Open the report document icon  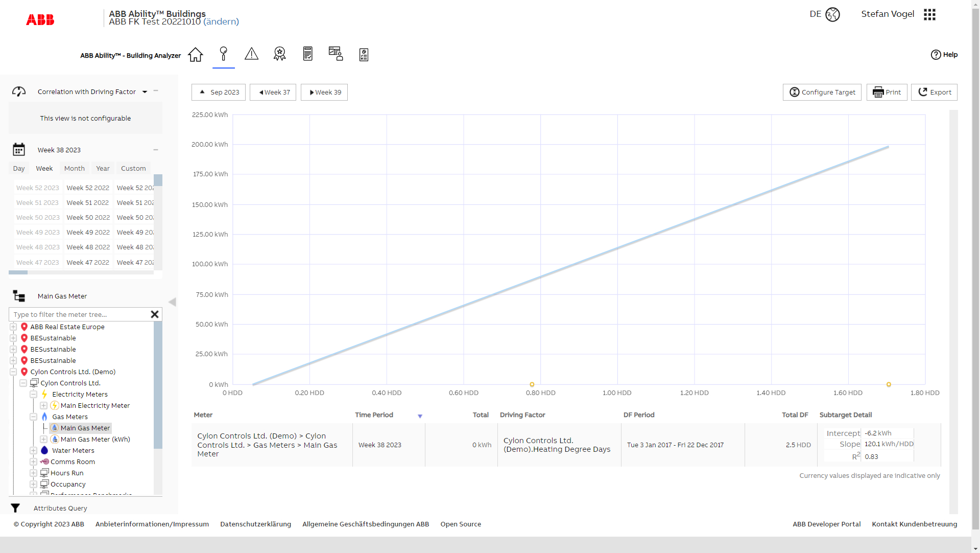pyautogui.click(x=307, y=54)
